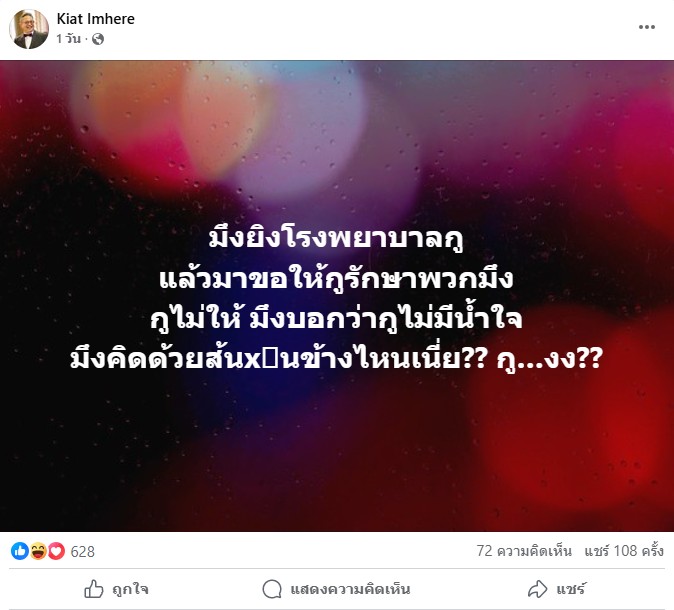Click the last line ending กู...งง??
Viewport: 674px width, 610px height.
[336, 359]
